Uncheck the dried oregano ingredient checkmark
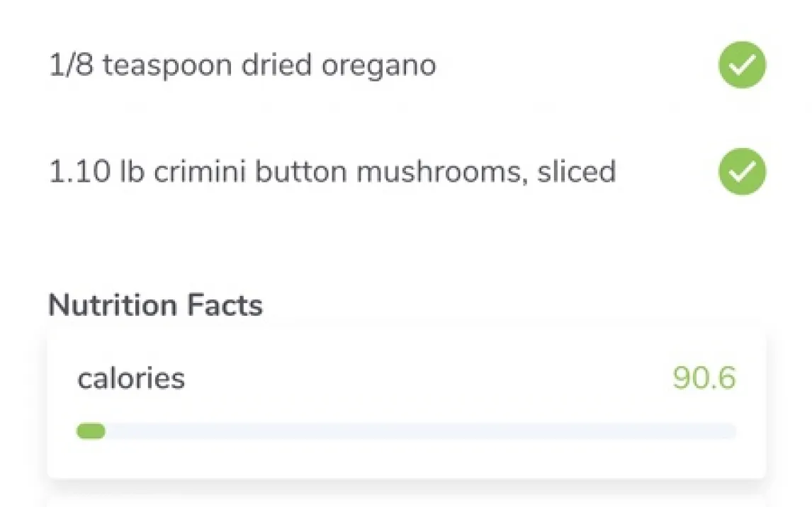 click(x=742, y=65)
